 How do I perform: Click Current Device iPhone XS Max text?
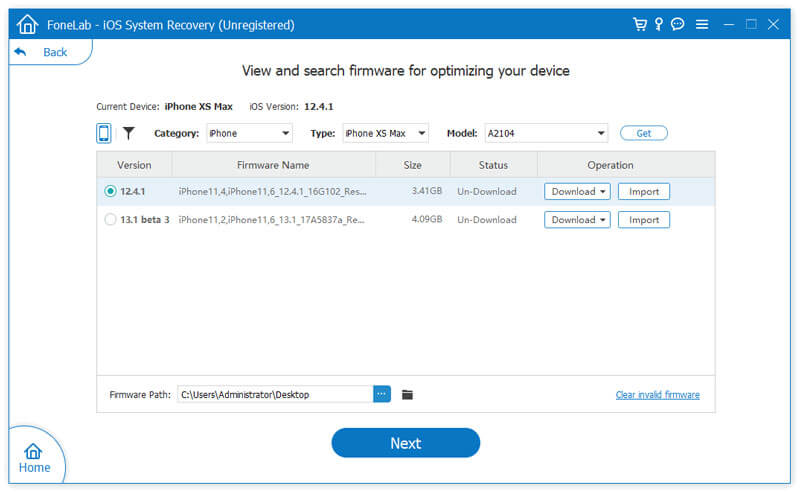coord(198,107)
